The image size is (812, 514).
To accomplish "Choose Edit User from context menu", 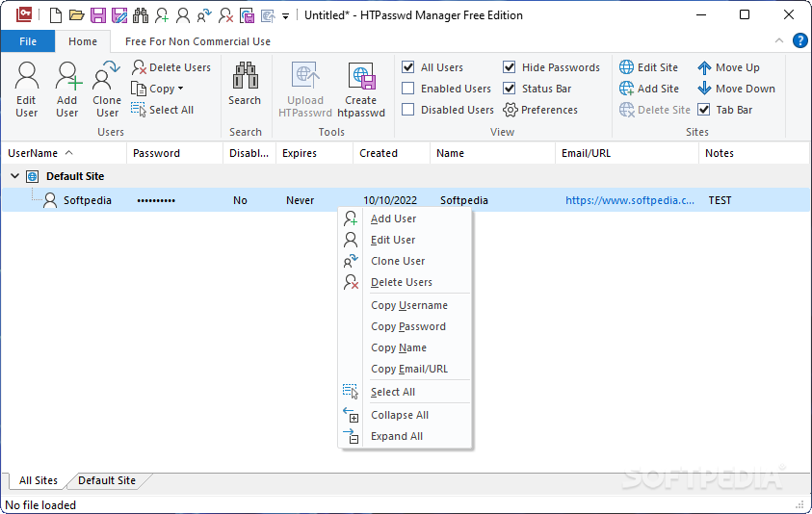I will tap(405, 240).
